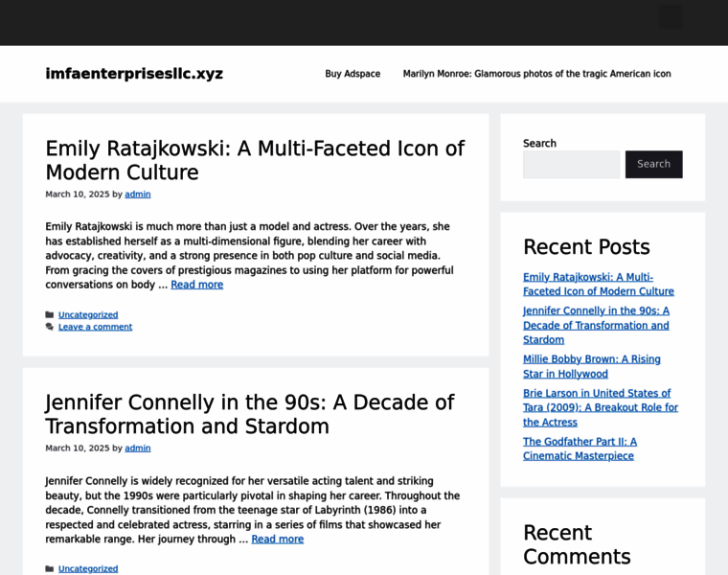Click Read more on the Emily Ratajkowski excerpt
This screenshot has width=728, height=575.
[x=197, y=285]
